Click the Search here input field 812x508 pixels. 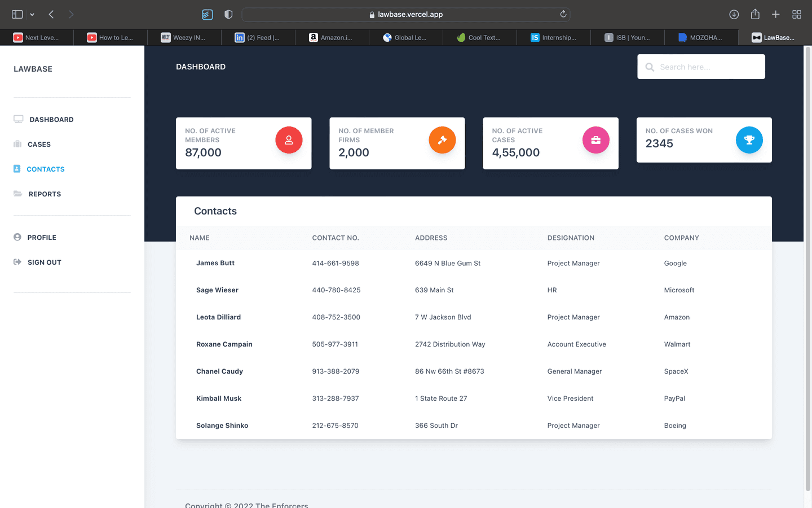pyautogui.click(x=701, y=67)
